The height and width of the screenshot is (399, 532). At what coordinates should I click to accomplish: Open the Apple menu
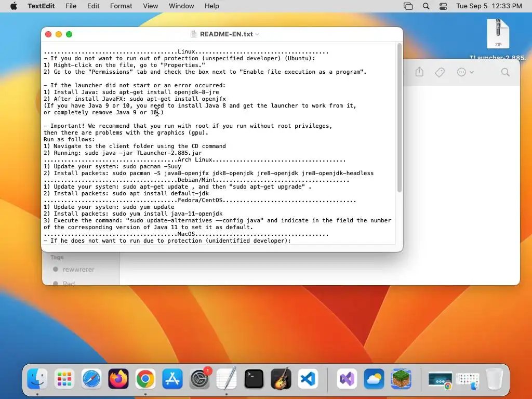click(14, 6)
